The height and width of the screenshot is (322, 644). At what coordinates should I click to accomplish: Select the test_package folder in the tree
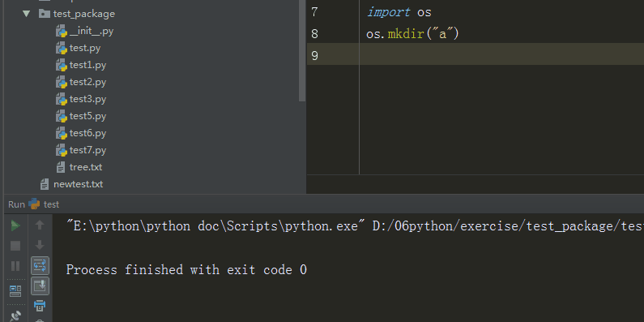(77, 14)
